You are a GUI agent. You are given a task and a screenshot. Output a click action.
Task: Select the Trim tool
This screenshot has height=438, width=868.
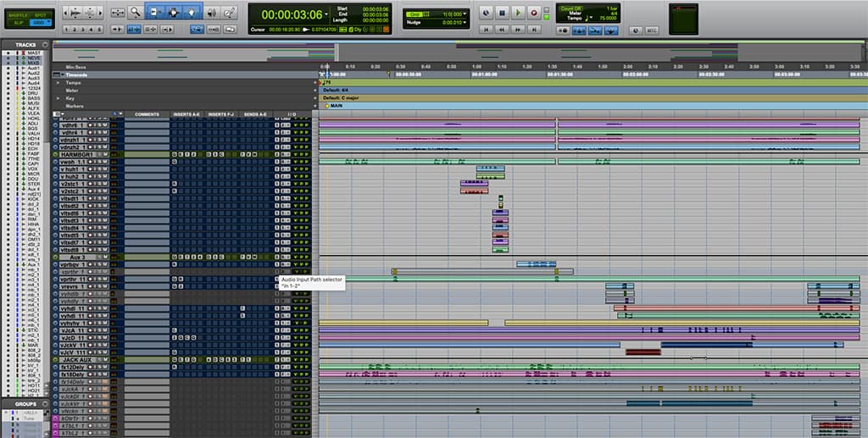[x=154, y=12]
